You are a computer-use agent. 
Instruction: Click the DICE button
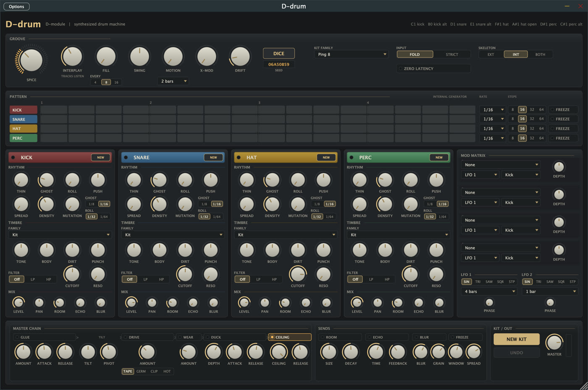click(279, 53)
